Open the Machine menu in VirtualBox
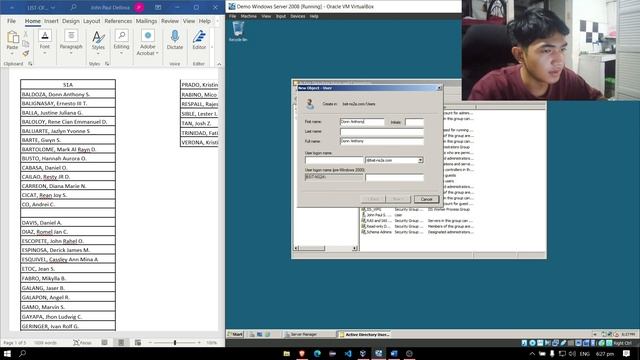The image size is (640, 360). click(x=249, y=16)
